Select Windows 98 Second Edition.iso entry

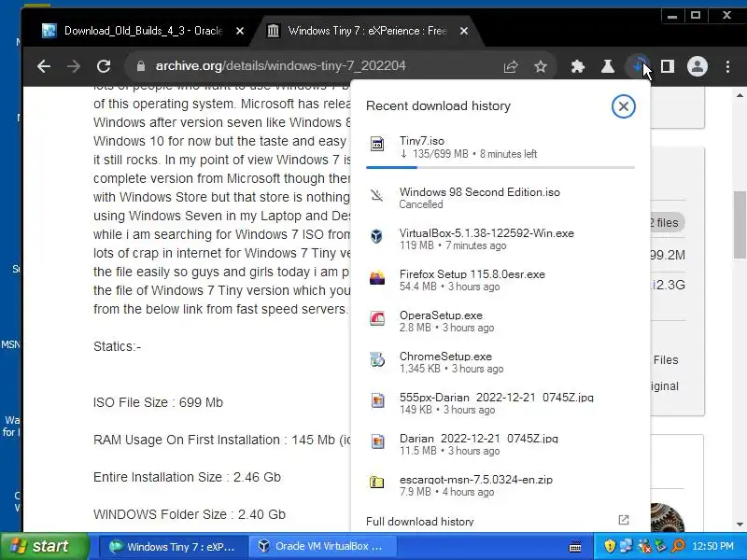coord(500,198)
